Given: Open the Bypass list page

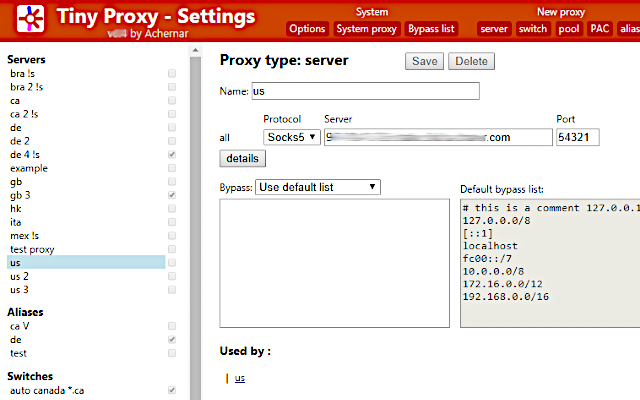Looking at the screenshot, I should tap(431, 29).
